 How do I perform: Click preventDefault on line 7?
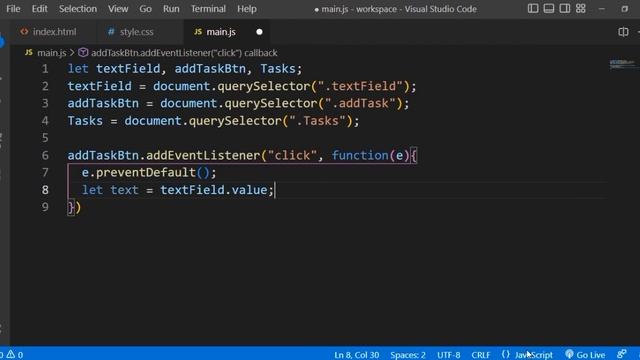click(x=146, y=173)
